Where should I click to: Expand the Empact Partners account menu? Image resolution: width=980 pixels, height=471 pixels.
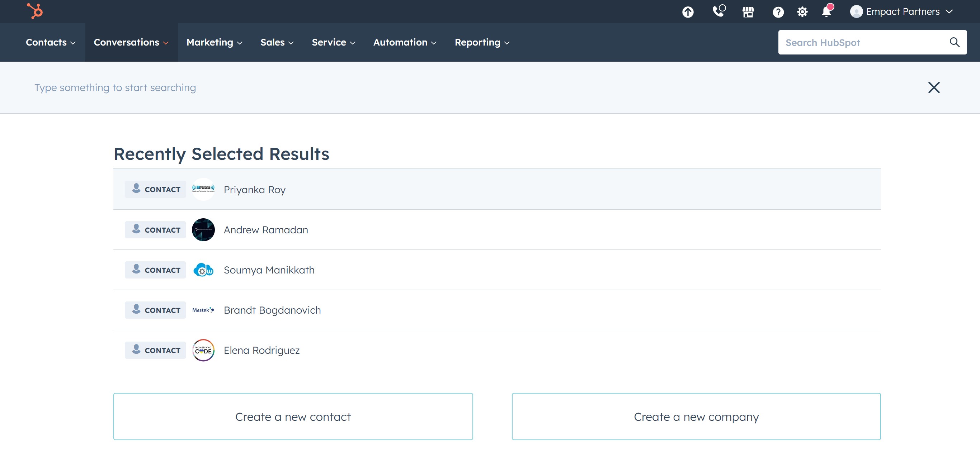pyautogui.click(x=902, y=11)
